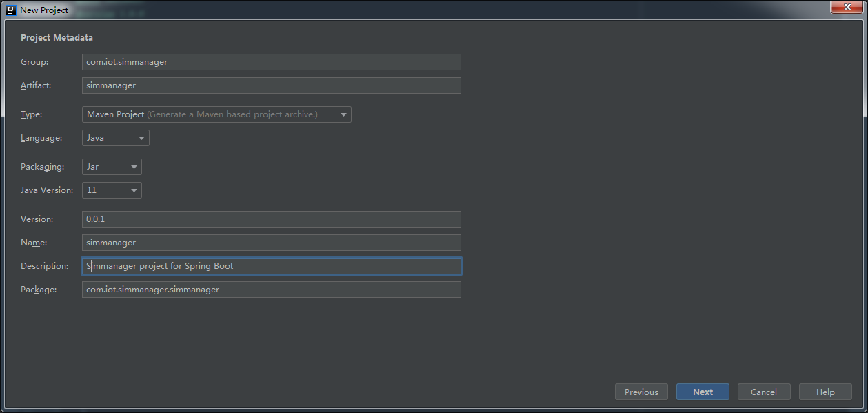Focus the Name input field
The height and width of the screenshot is (413, 868).
[x=272, y=243]
